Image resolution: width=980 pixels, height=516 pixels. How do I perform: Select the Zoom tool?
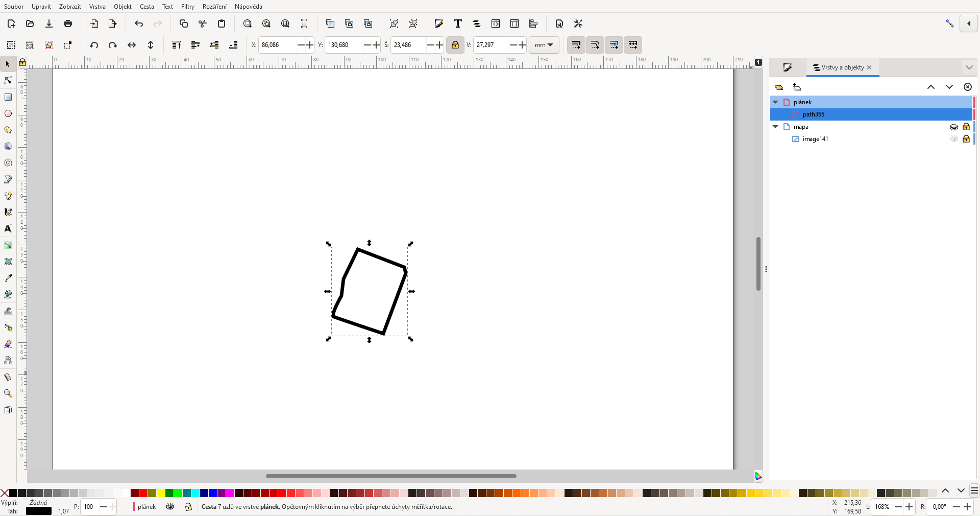point(8,394)
